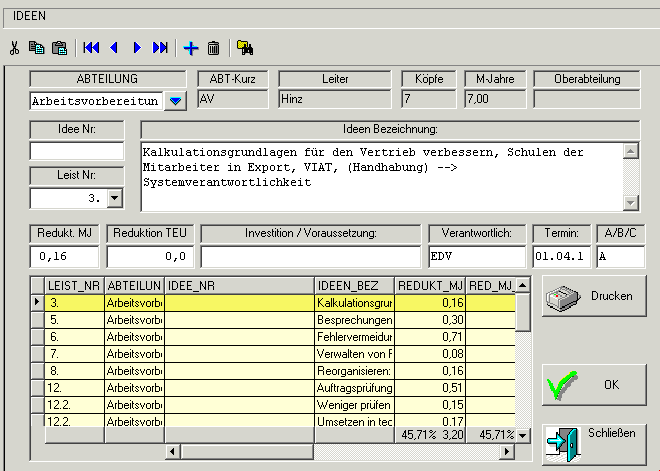The width and height of the screenshot is (660, 471).
Task: Open the Leist Nr dropdown arrow
Action: (x=114, y=198)
